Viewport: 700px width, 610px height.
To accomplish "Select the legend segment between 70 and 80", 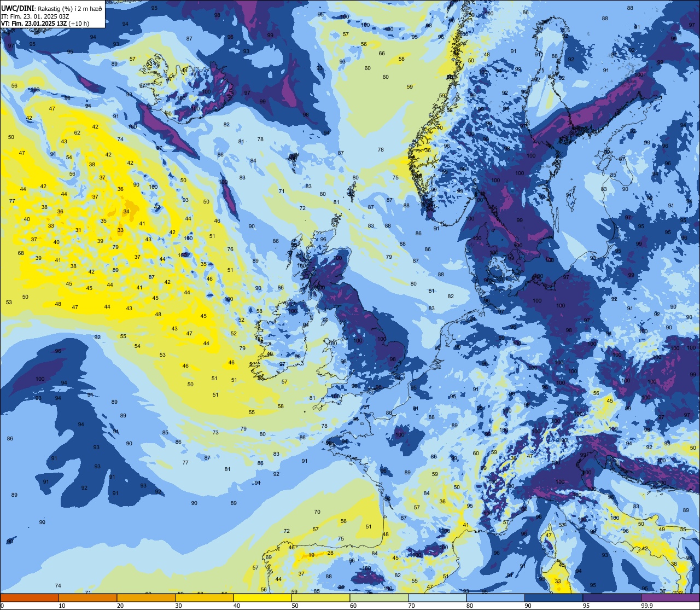I will click(x=437, y=597).
